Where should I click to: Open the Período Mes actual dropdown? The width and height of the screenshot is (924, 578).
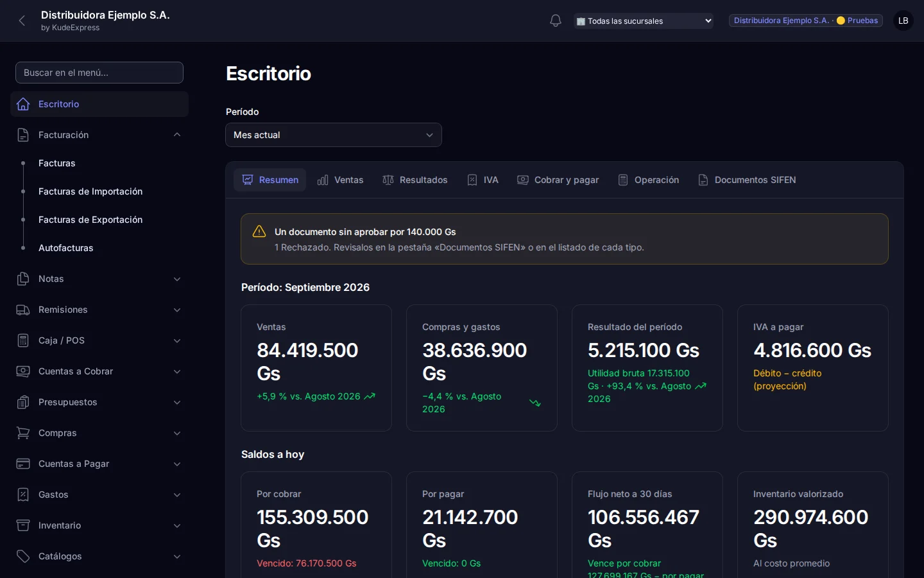pyautogui.click(x=334, y=135)
